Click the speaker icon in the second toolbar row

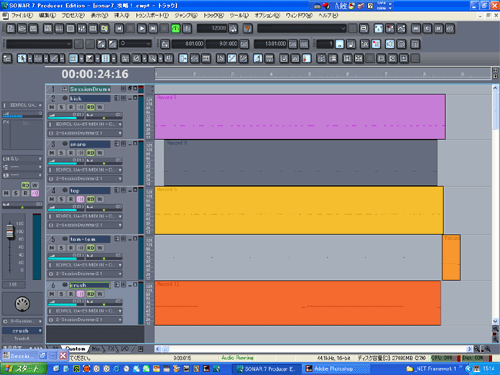tap(389, 44)
